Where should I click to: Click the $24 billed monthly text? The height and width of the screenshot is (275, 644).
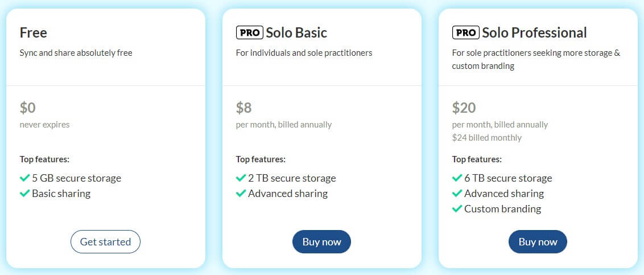pyautogui.click(x=486, y=138)
